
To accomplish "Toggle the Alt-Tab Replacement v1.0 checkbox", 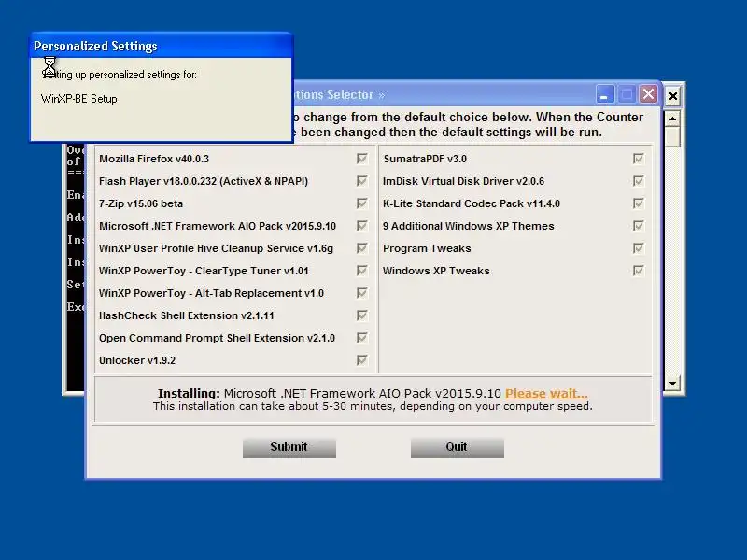I will [361, 293].
